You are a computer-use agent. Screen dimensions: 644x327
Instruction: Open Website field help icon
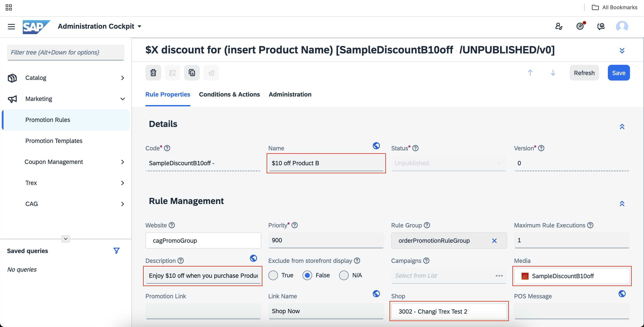point(172,225)
